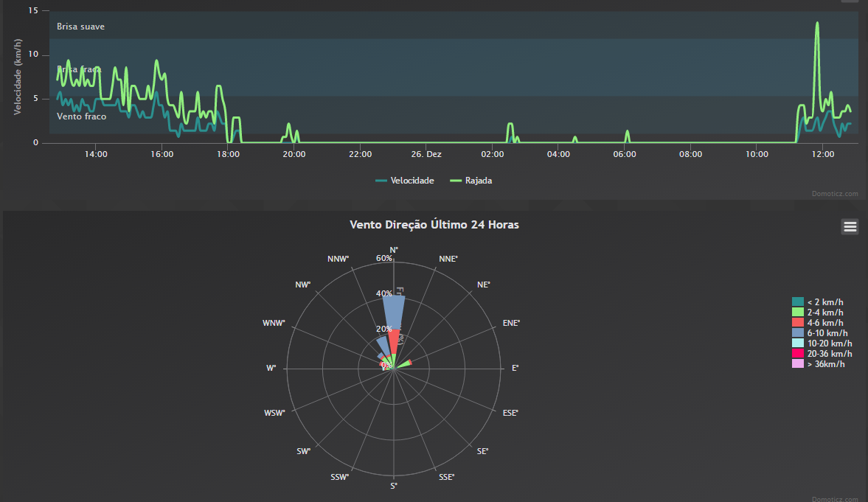
Task: Open Domoticz.com link below speed chart
Action: [835, 194]
